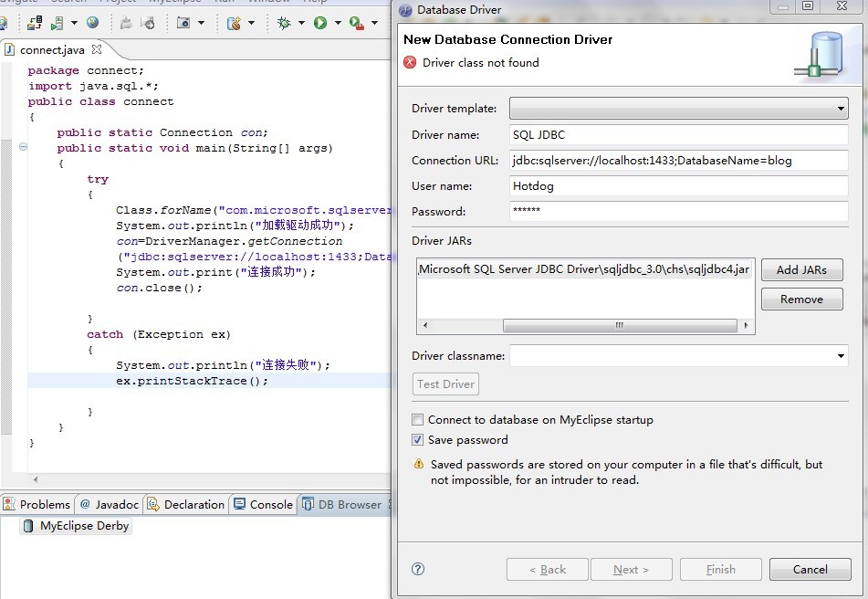Click the Finish button in the wizard
The image size is (868, 599).
[721, 569]
